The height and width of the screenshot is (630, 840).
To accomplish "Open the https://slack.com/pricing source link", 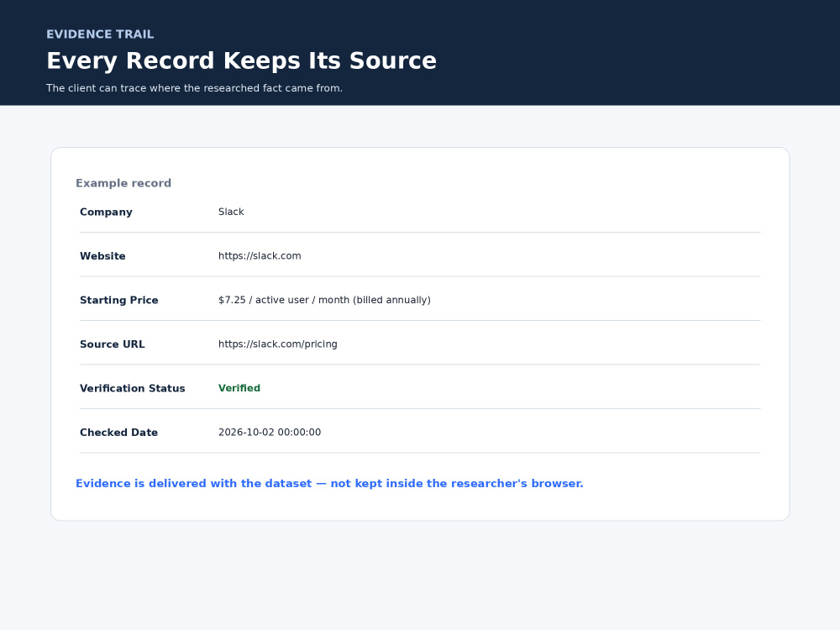I will coord(278,344).
